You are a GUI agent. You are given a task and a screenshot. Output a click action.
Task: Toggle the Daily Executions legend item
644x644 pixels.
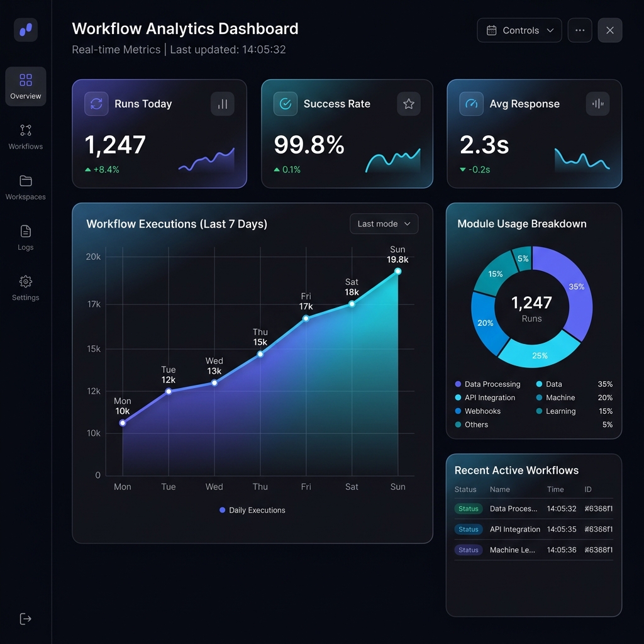point(252,510)
